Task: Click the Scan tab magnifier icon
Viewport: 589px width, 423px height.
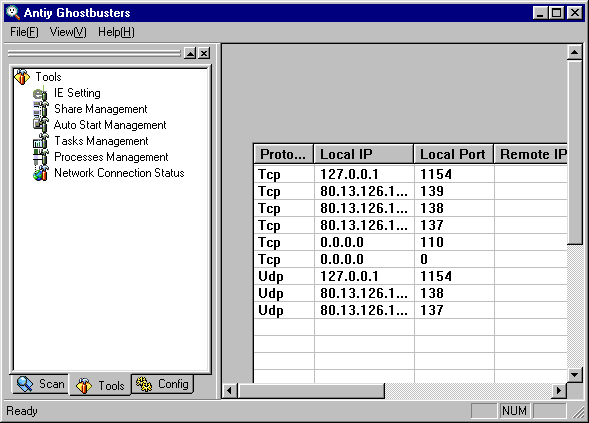Action: [x=25, y=384]
